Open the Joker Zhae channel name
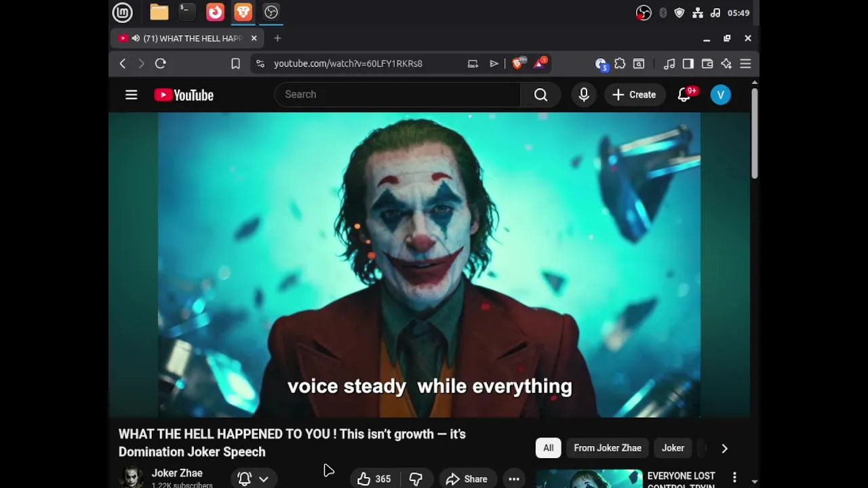The width and height of the screenshot is (868, 488). (x=177, y=473)
